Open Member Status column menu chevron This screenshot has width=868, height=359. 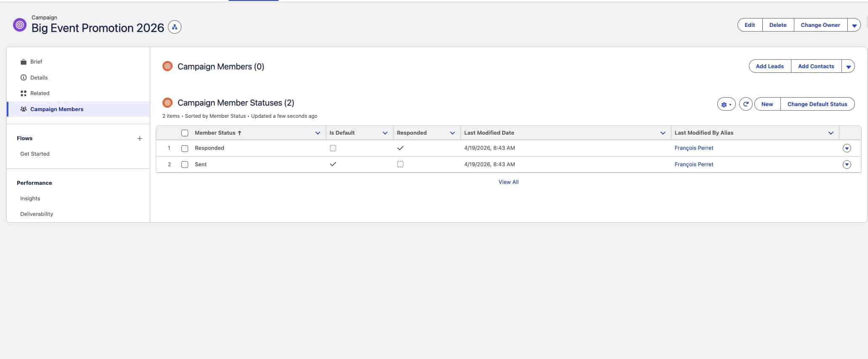(x=317, y=133)
